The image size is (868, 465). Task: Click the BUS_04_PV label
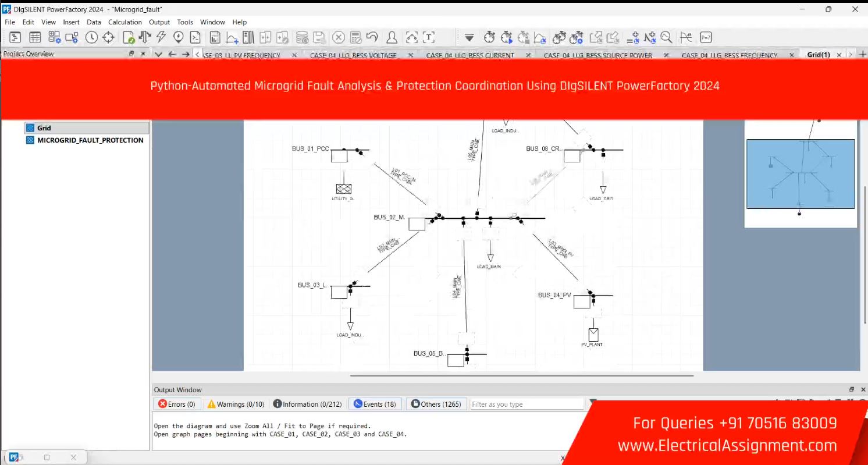(554, 295)
